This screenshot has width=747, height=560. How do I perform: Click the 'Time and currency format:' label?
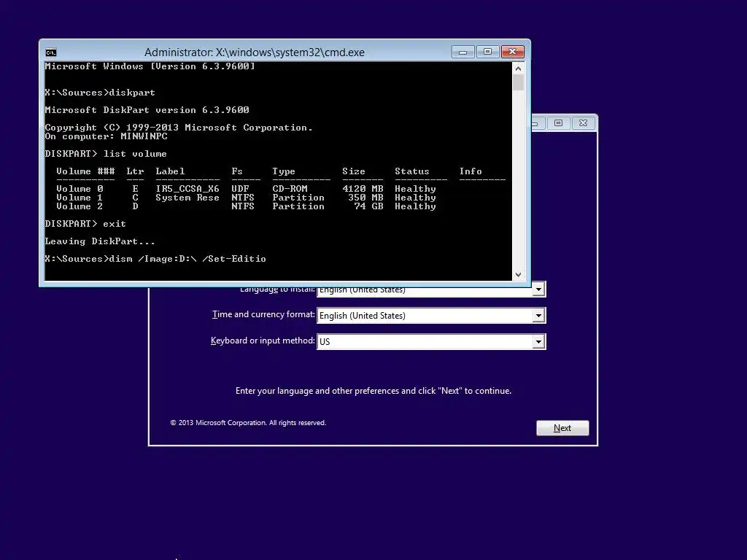(263, 314)
